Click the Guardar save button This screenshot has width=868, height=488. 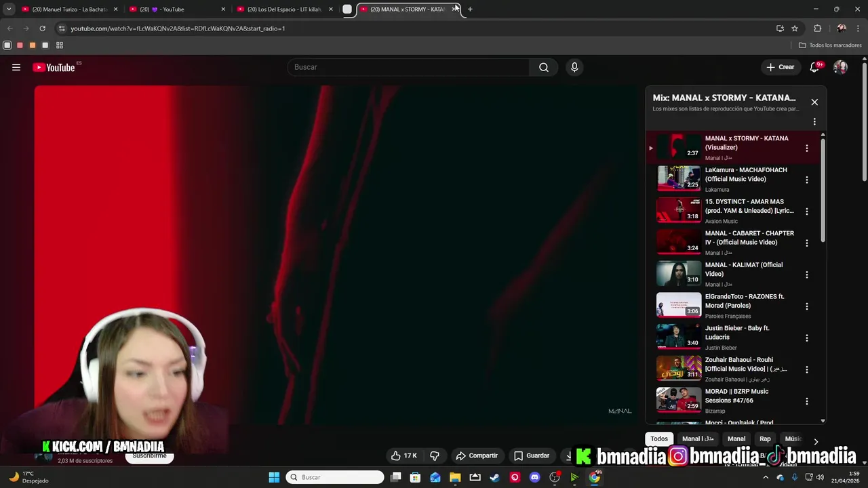pos(532,455)
